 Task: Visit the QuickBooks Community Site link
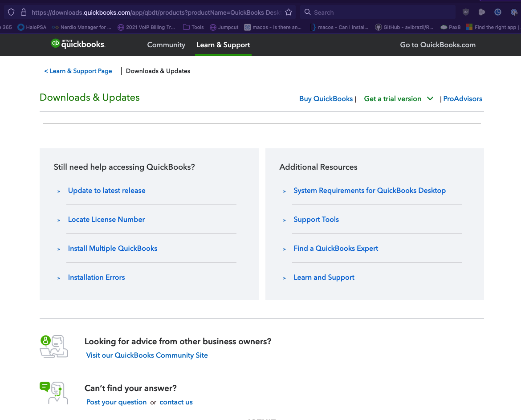pyautogui.click(x=147, y=355)
